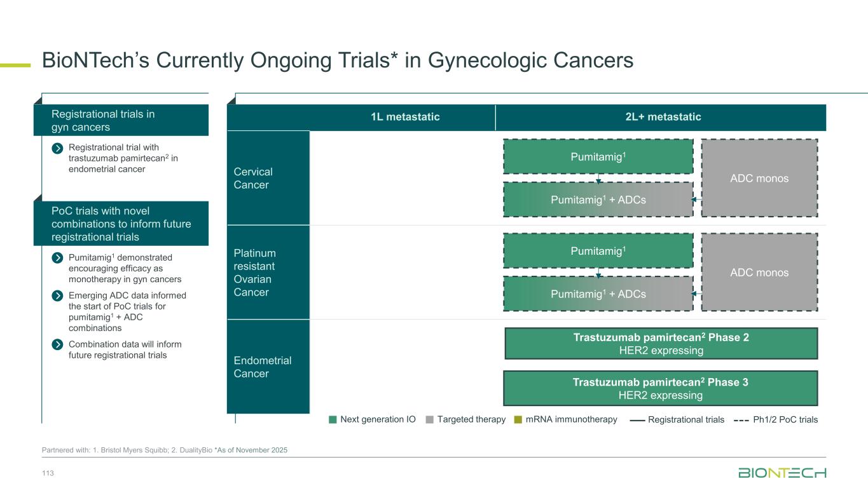The width and height of the screenshot is (868, 488).
Task: Click the chevron bullet beside 'Emerging ADC data informed'
Action: click(x=57, y=296)
